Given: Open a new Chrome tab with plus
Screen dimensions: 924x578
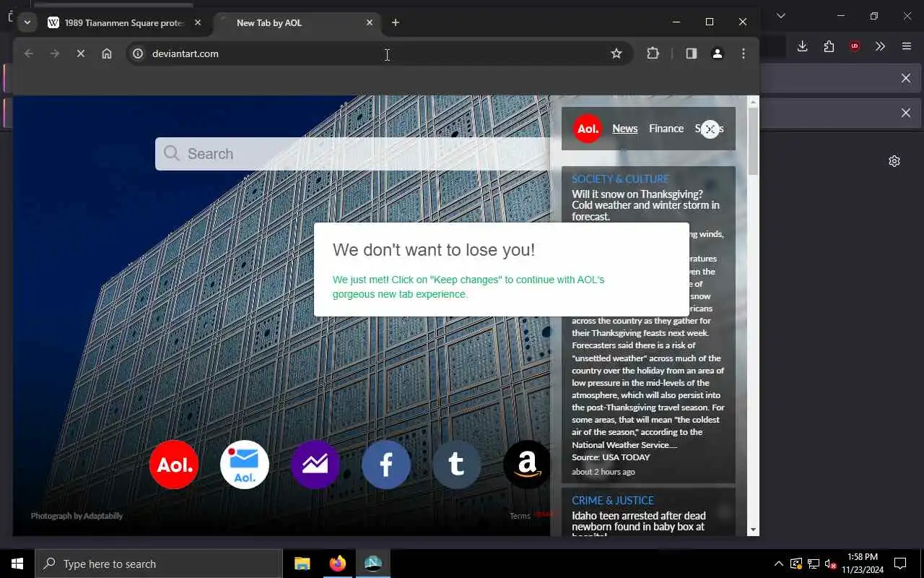Looking at the screenshot, I should point(396,22).
